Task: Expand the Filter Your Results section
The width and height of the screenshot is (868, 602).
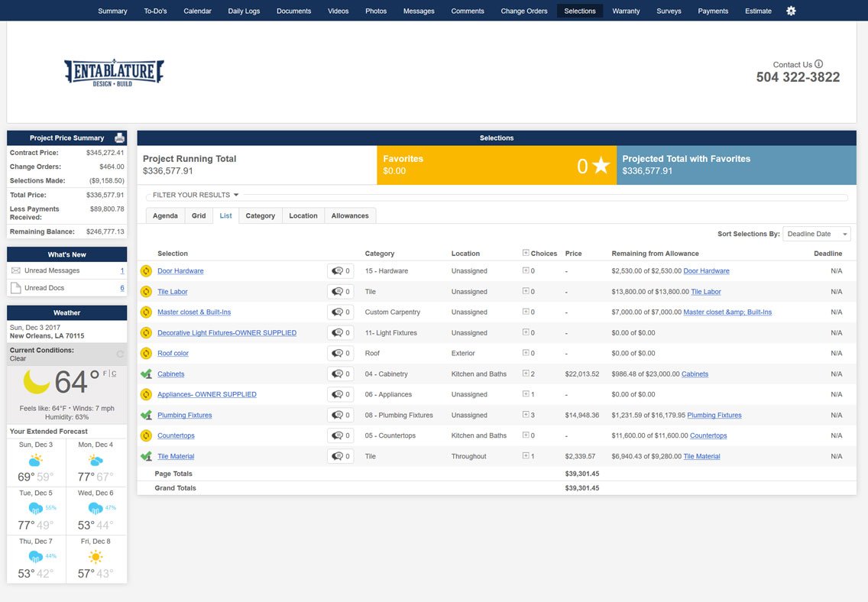Action: point(196,195)
